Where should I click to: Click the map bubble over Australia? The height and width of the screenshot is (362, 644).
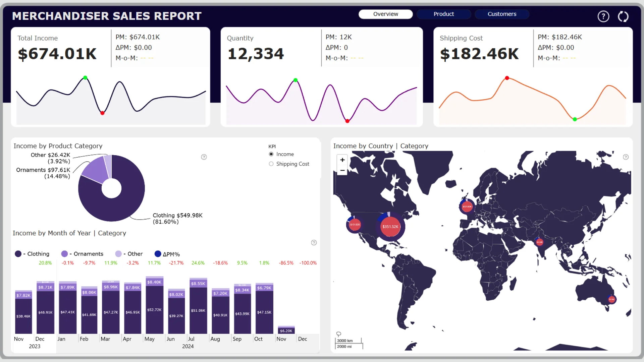coord(612,299)
